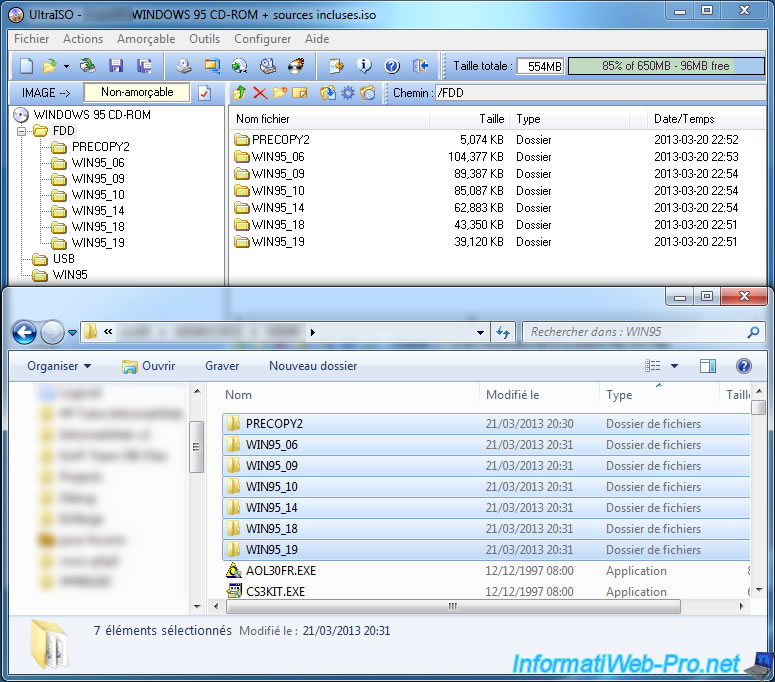This screenshot has width=775, height=682.
Task: Sort UltraISO list by Date/Temps column
Action: [706, 119]
